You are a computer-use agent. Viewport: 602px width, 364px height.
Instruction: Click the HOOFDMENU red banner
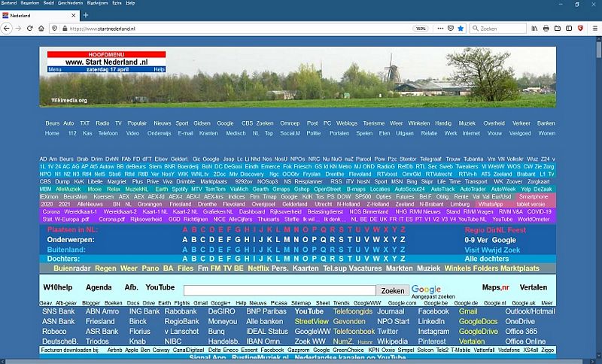click(x=106, y=54)
